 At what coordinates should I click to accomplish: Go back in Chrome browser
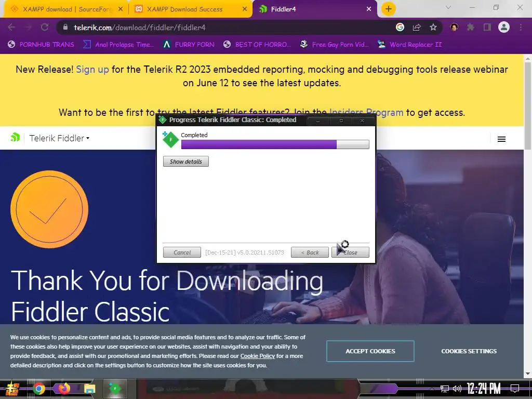click(11, 27)
